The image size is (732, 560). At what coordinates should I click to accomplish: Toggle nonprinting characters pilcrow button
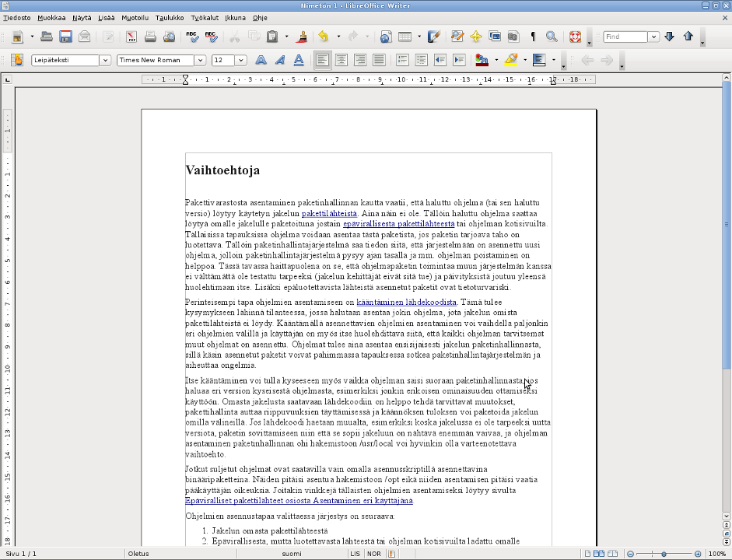pyautogui.click(x=533, y=37)
